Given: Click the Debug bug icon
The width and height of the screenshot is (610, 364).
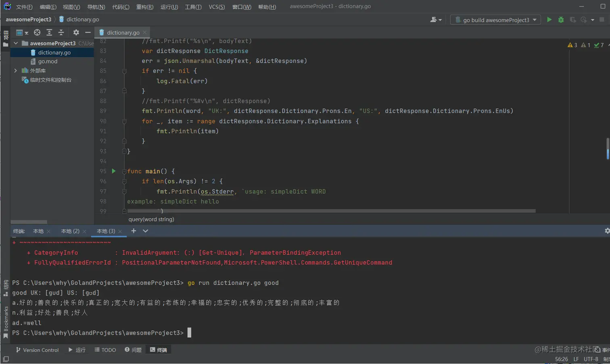Looking at the screenshot, I should [x=561, y=19].
